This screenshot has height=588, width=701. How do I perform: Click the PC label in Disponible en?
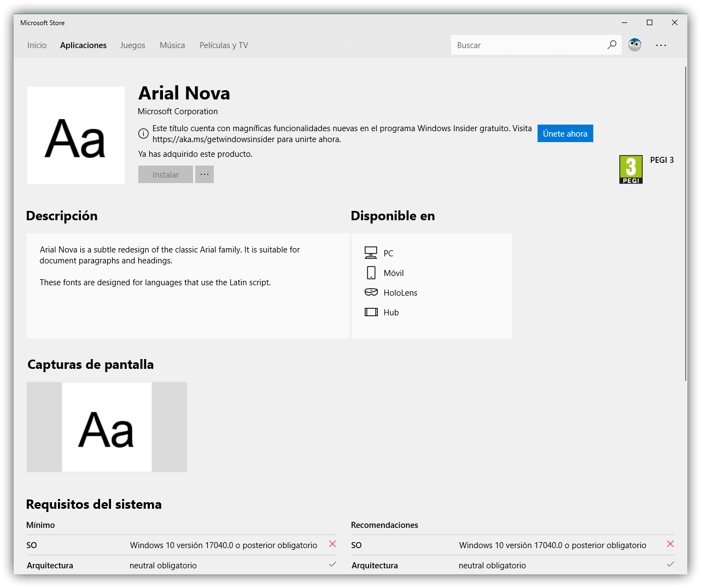click(x=388, y=254)
